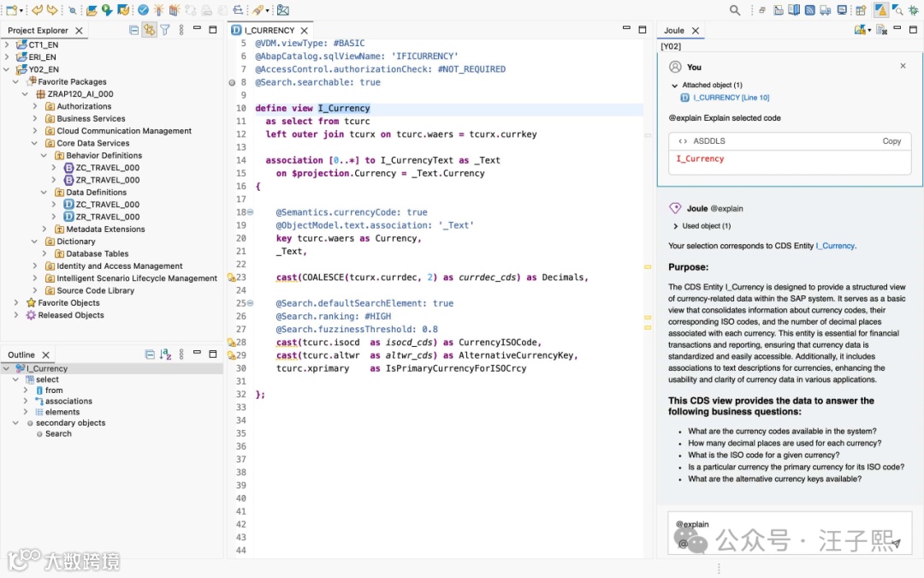Open the pencil icon dropdown arrow

pyautogui.click(x=268, y=10)
